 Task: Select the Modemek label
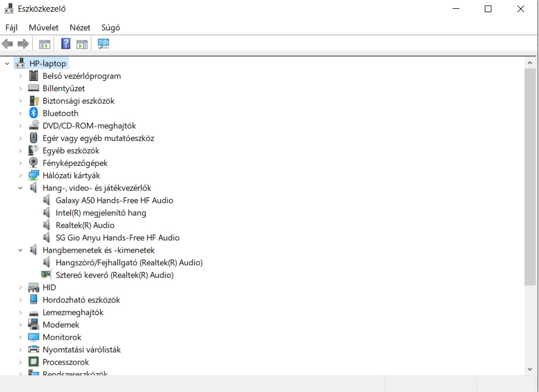61,325
